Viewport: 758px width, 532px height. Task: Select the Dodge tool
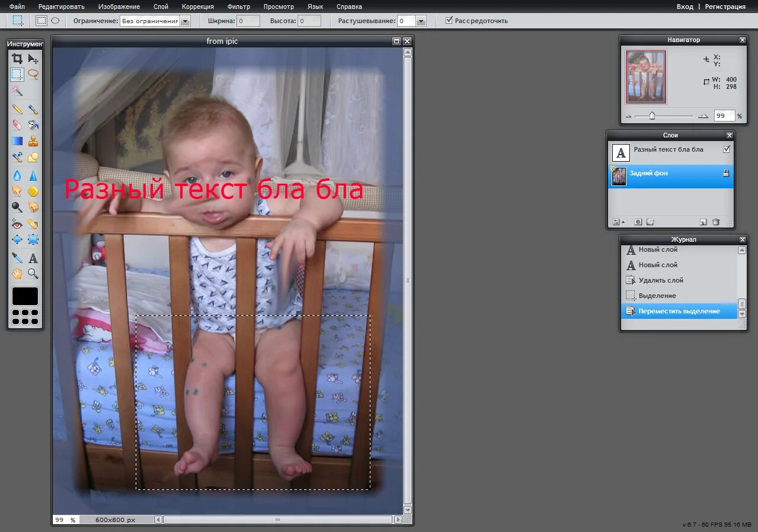coord(17,207)
